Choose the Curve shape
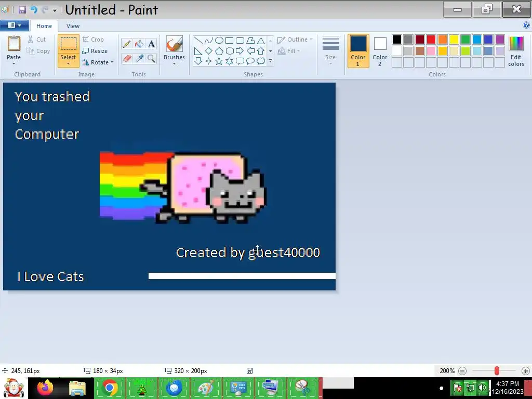Image resolution: width=532 pixels, height=399 pixels. (x=209, y=41)
